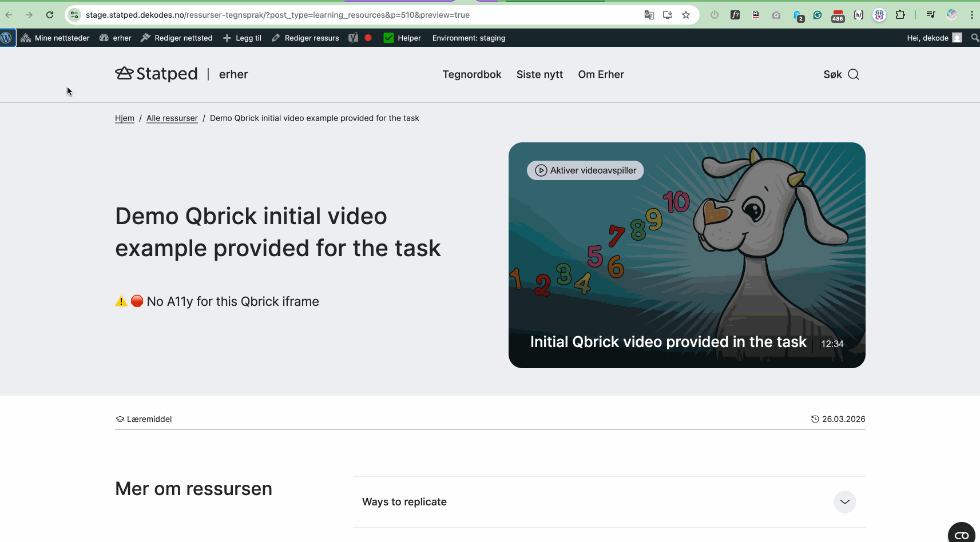Image resolution: width=980 pixels, height=542 pixels.
Task: Open Tegnordbok in main navigation
Action: 471,74
